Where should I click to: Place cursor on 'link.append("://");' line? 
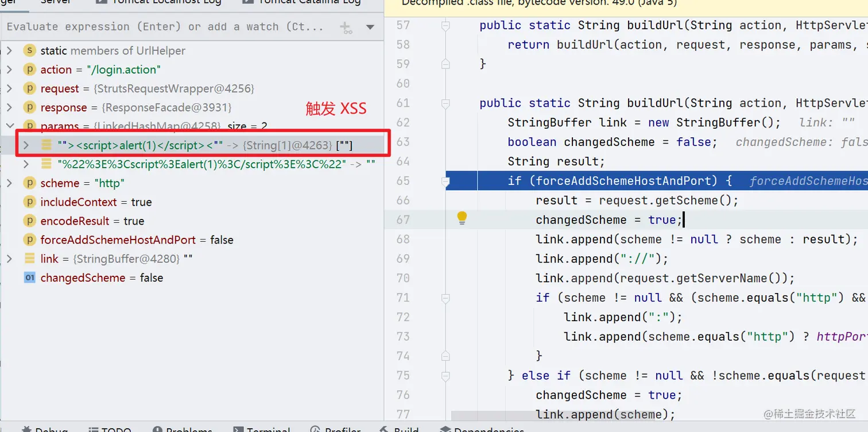point(602,259)
